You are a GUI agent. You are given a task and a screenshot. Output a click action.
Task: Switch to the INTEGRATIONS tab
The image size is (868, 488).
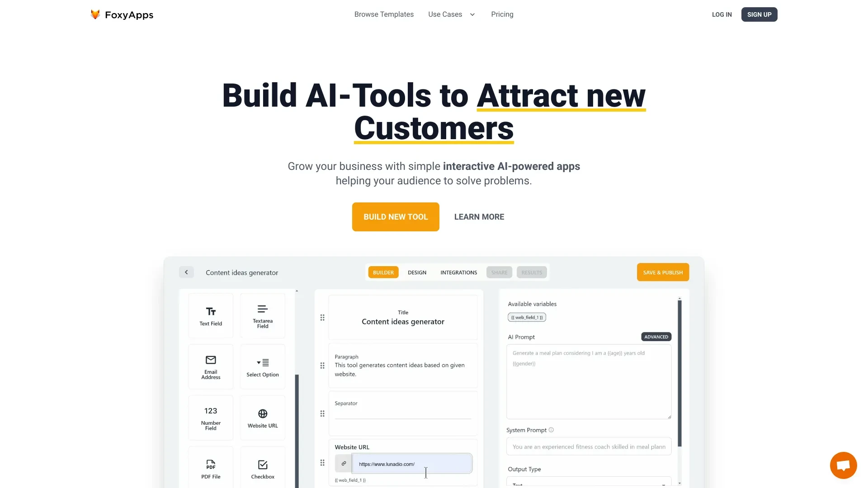[x=458, y=272]
